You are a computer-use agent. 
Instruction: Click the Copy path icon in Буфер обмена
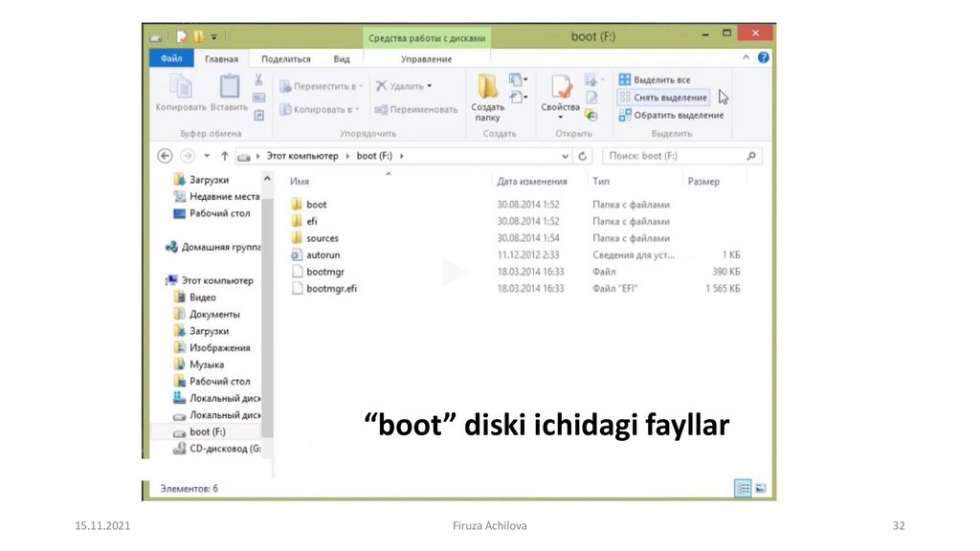tap(258, 98)
